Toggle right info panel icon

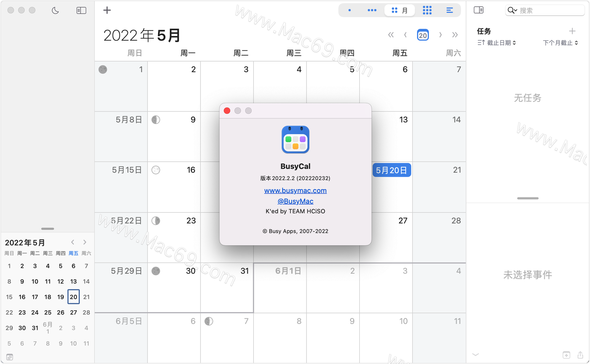[x=478, y=10]
